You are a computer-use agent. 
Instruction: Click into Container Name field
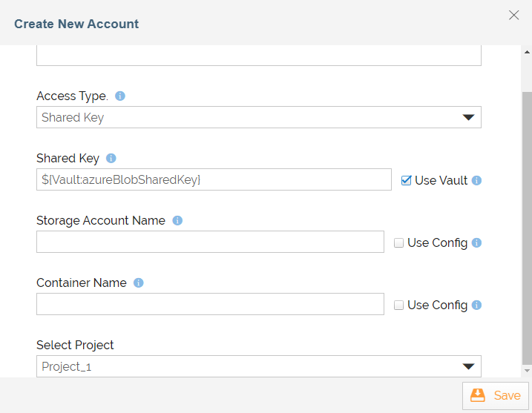point(211,304)
